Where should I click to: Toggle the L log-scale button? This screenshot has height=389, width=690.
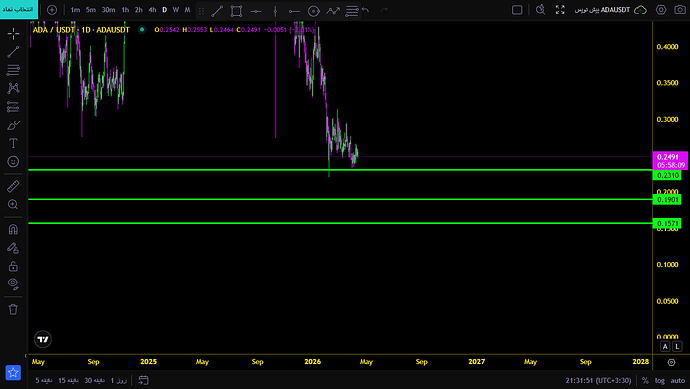[x=677, y=347]
